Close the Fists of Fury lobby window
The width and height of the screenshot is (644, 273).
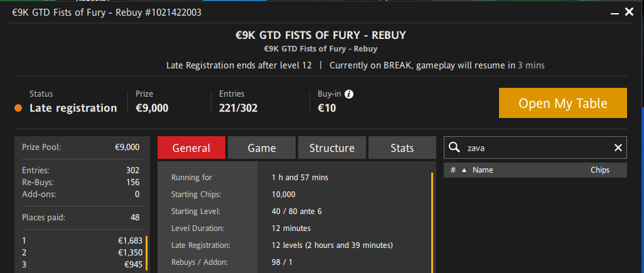tap(629, 13)
